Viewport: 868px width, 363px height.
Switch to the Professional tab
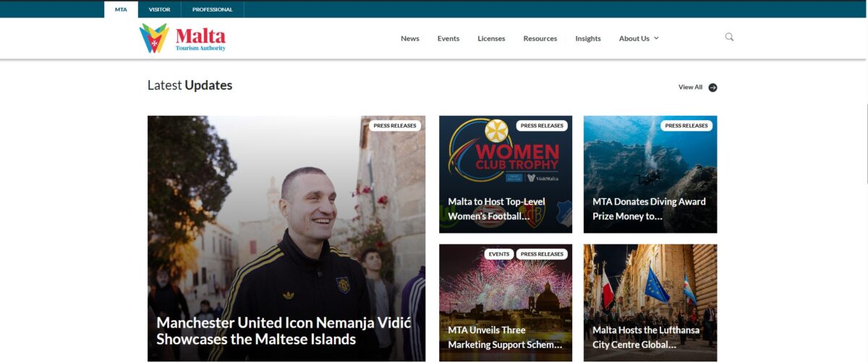(212, 9)
